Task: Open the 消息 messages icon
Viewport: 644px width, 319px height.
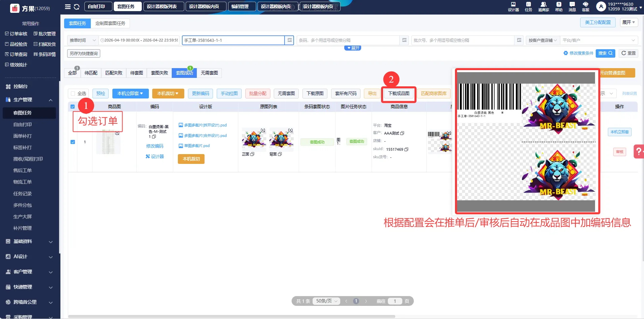Action: (x=572, y=6)
